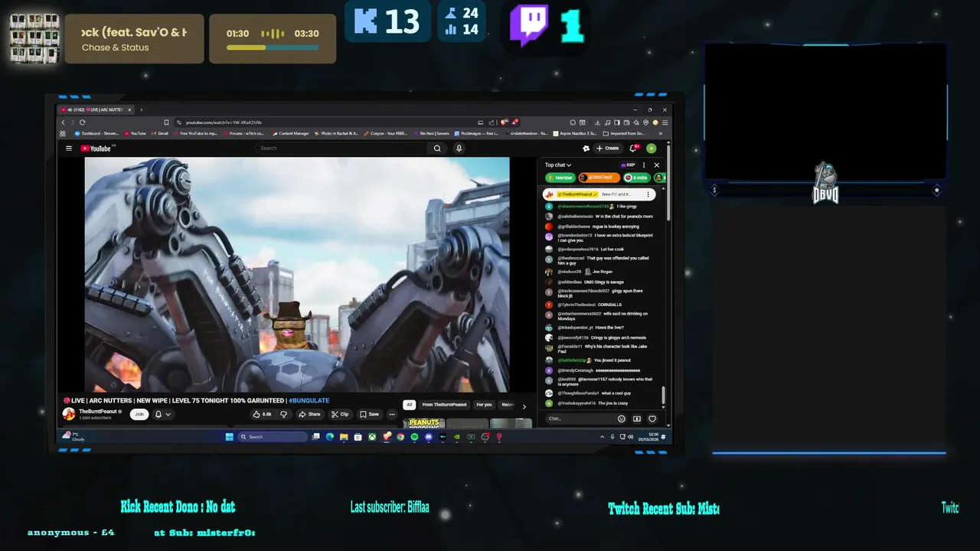The height and width of the screenshot is (551, 980).
Task: Click the music progress bar at 01:30
Action: pos(273,47)
